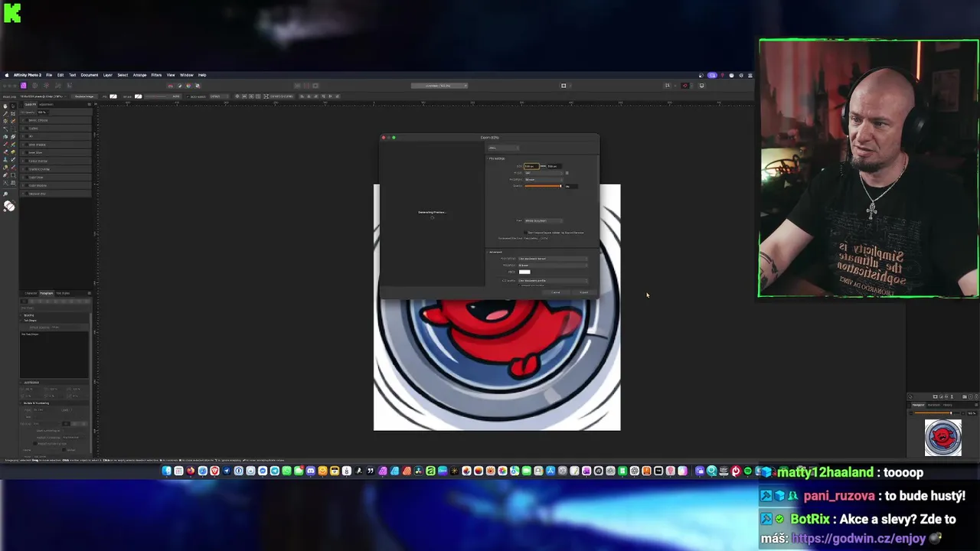Collapse the File settings section
The image size is (980, 551).
[x=488, y=158]
